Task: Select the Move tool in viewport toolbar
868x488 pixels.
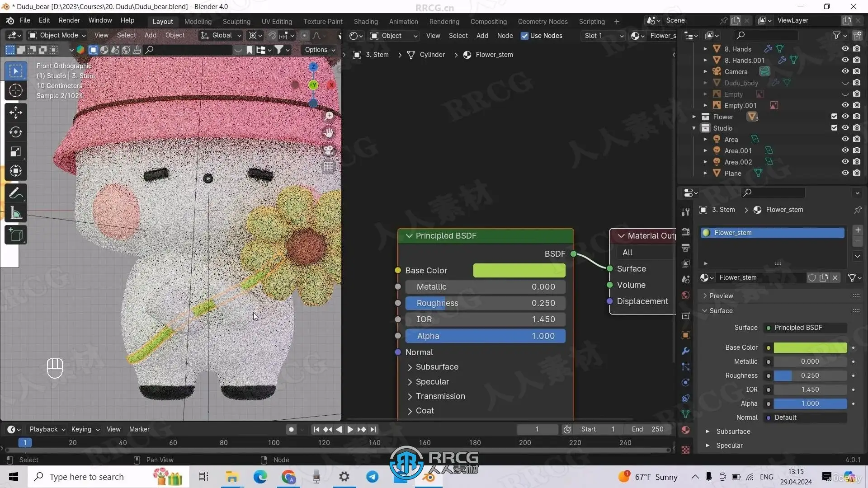Action: point(16,113)
